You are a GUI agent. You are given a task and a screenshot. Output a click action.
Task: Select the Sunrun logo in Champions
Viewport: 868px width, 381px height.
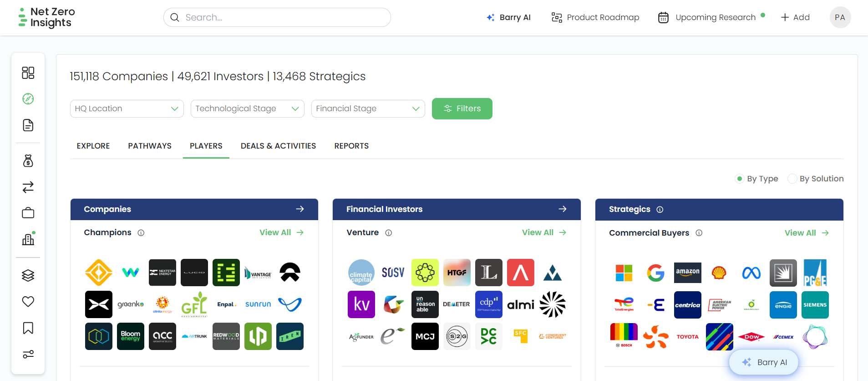pos(258,304)
